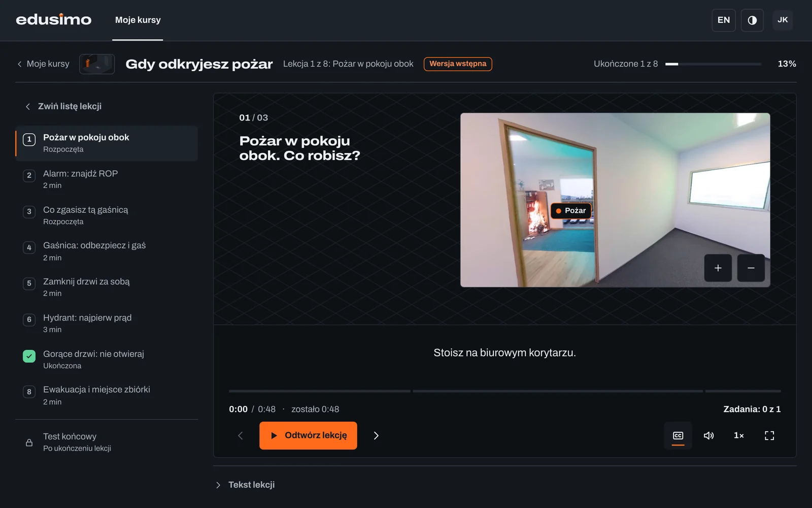Image resolution: width=812 pixels, height=508 pixels.
Task: Click the green checkmark of Gorące drzwi lesson
Action: (x=29, y=356)
